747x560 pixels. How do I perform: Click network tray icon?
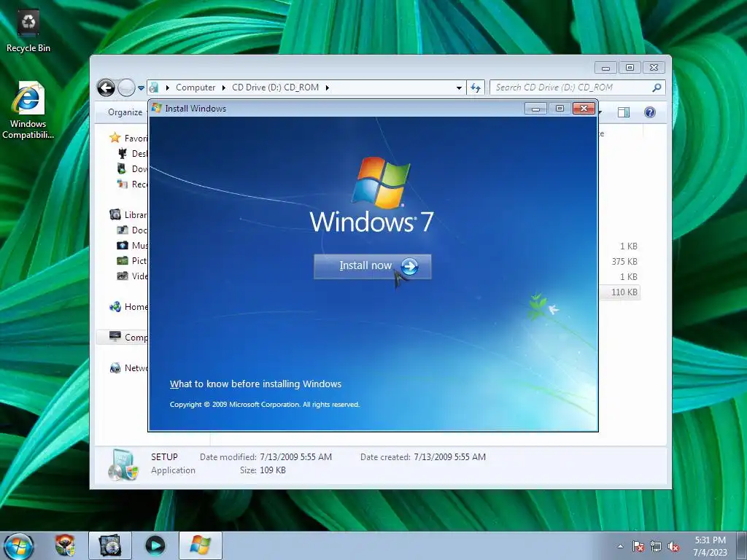coord(656,546)
